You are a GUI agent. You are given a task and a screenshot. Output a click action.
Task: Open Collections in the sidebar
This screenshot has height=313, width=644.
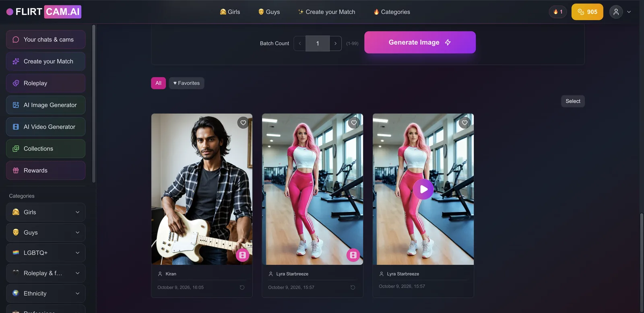click(45, 148)
